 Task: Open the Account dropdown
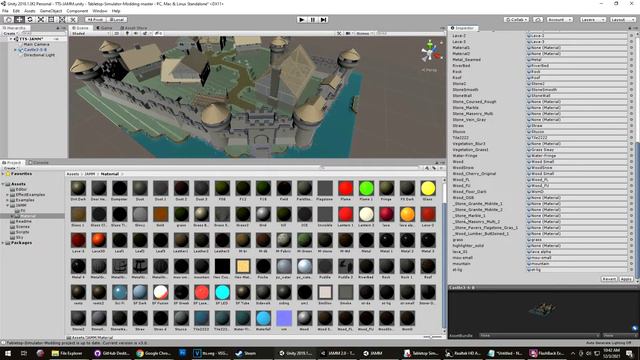click(559, 20)
